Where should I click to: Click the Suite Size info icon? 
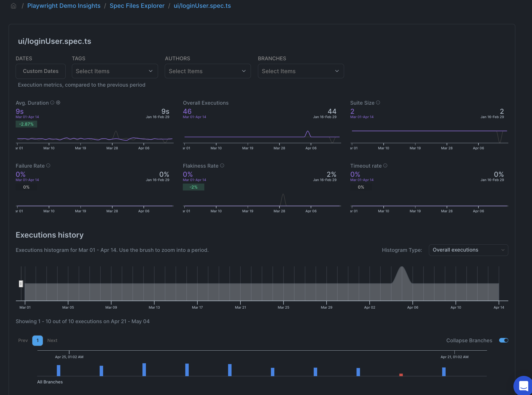(378, 103)
